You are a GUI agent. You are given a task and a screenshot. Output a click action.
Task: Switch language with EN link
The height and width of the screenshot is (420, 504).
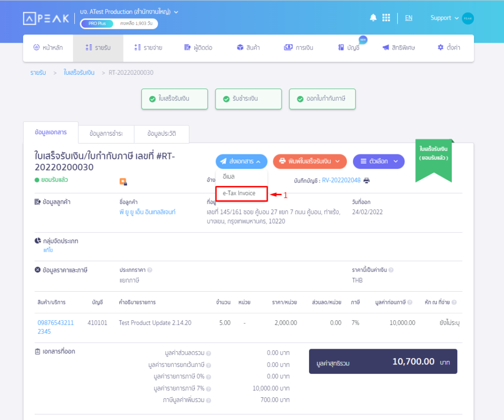(409, 18)
